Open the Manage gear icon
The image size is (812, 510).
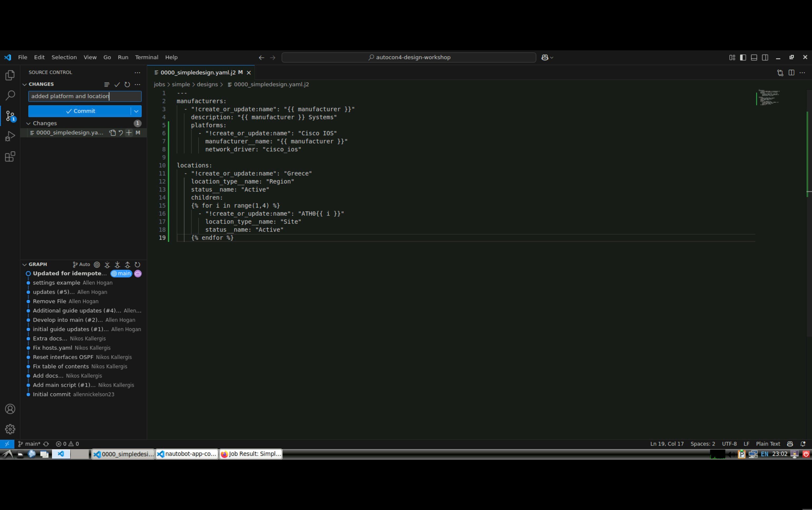(x=10, y=429)
